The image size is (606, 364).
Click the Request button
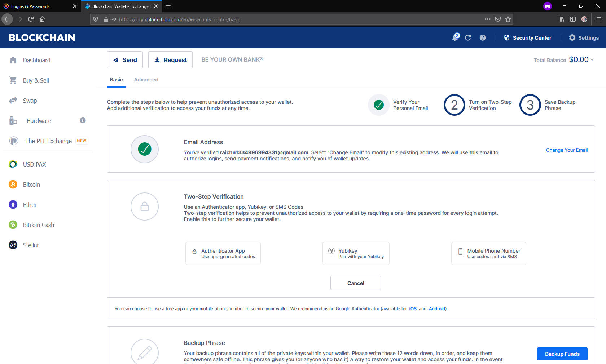(x=170, y=60)
